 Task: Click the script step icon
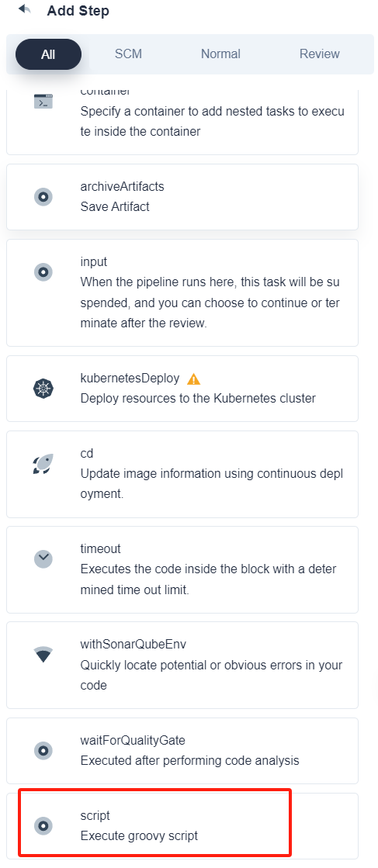click(x=43, y=826)
